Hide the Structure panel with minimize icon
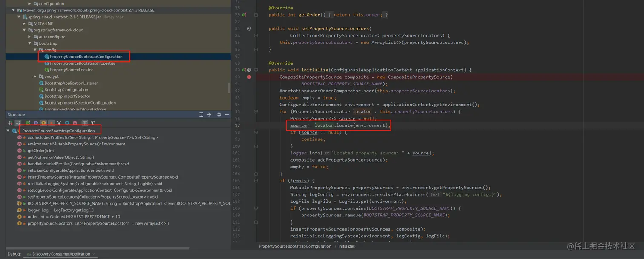The height and width of the screenshot is (259, 644). pos(227,114)
